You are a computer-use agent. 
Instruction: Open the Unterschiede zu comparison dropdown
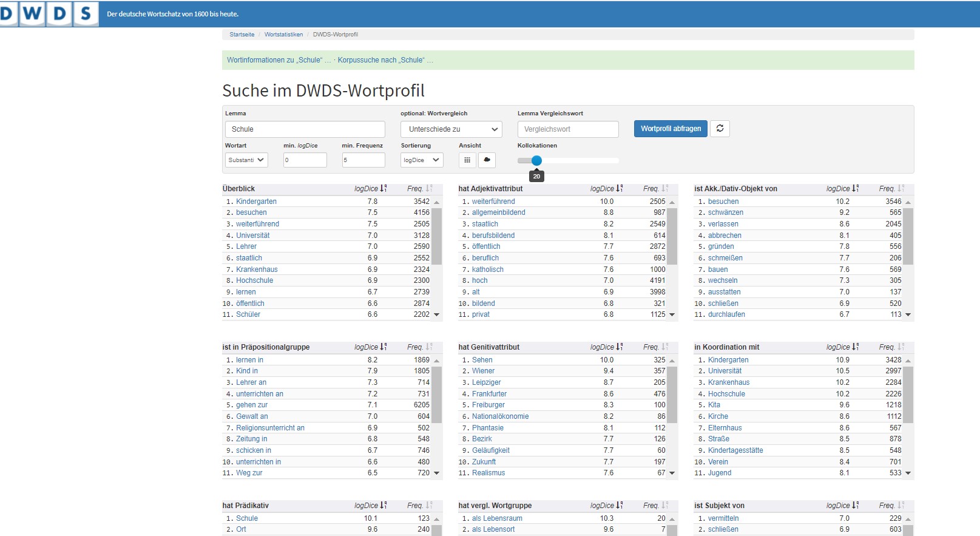point(451,129)
